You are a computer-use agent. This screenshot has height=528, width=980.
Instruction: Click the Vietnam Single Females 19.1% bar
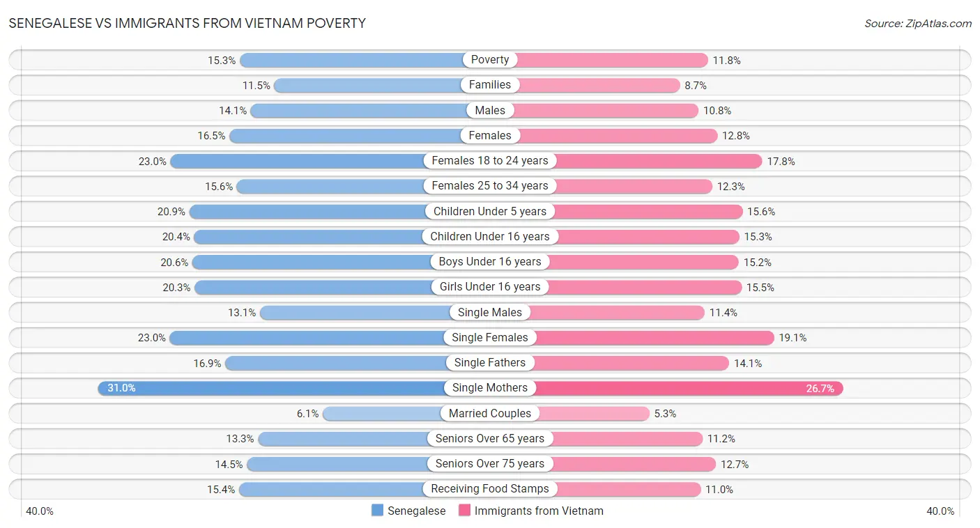655,338
